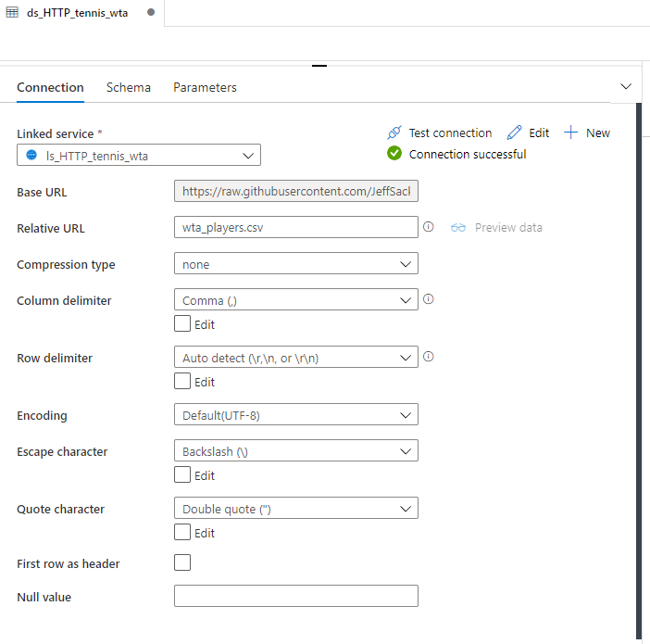The image size is (650, 644).
Task: Tick Edit checkbox under Escape character
Action: 182,475
